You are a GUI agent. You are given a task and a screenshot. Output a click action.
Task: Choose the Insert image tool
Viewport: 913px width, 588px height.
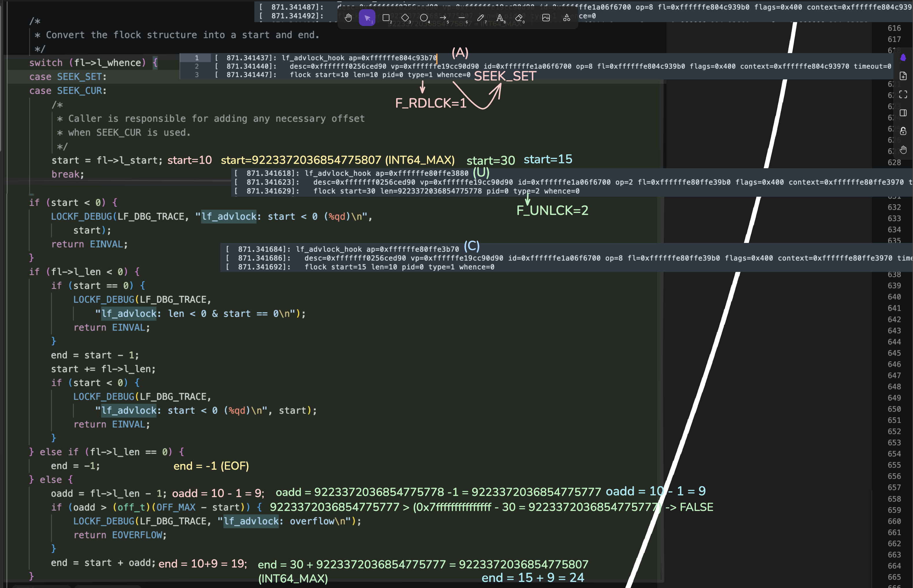(546, 18)
